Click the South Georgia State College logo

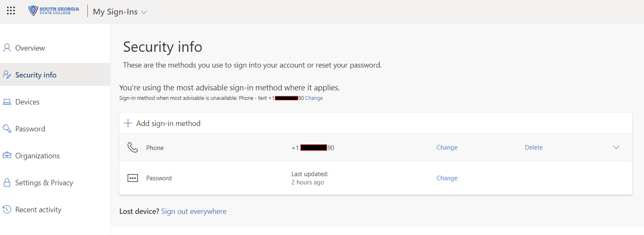[53, 11]
